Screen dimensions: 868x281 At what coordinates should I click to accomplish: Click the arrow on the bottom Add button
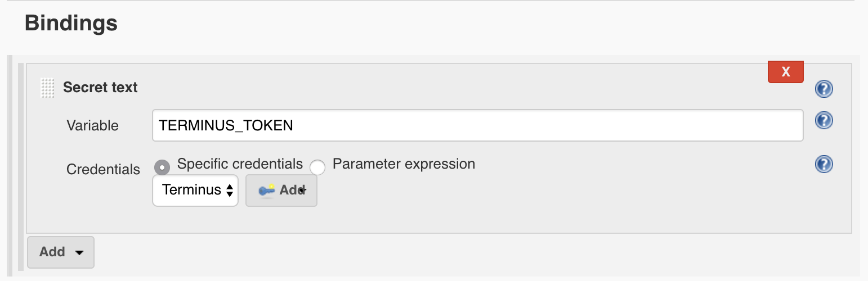(x=79, y=253)
